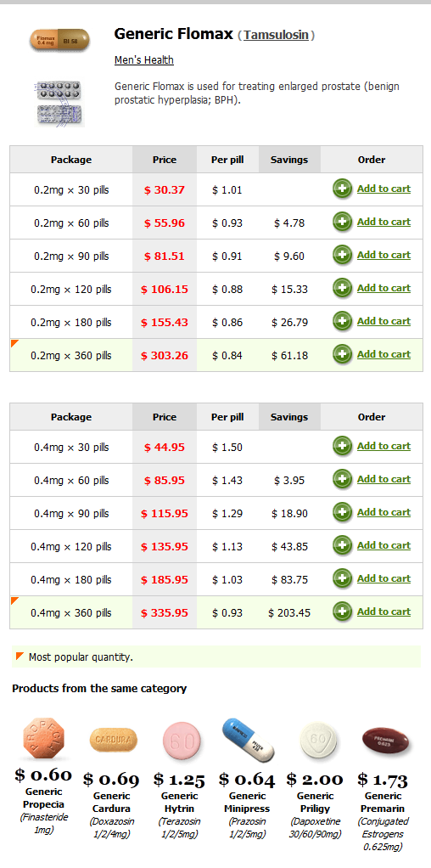Open the Men's Health category link
The height and width of the screenshot is (868, 431).
click(x=144, y=59)
